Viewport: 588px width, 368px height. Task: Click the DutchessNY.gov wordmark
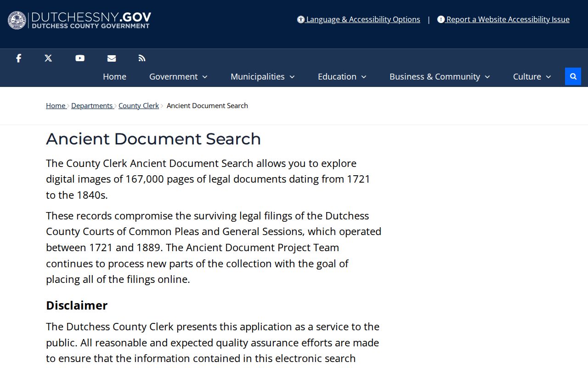[x=91, y=20]
